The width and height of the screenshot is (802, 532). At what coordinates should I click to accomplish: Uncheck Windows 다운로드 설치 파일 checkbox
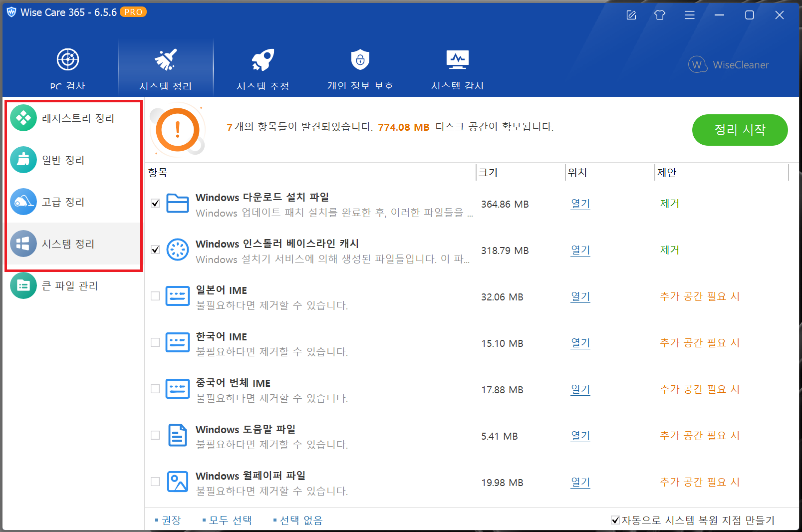tap(155, 203)
